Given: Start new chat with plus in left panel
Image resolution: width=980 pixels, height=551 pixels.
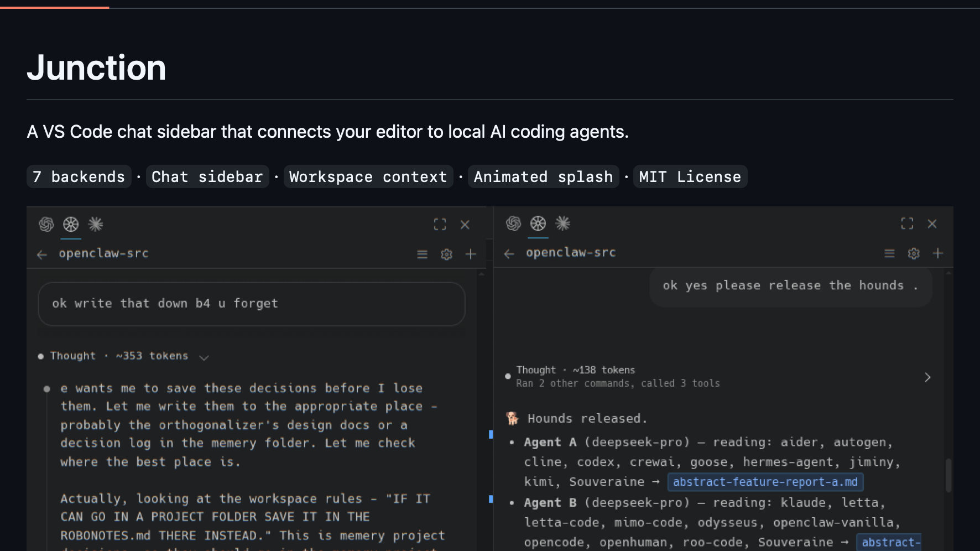Looking at the screenshot, I should click(x=471, y=254).
